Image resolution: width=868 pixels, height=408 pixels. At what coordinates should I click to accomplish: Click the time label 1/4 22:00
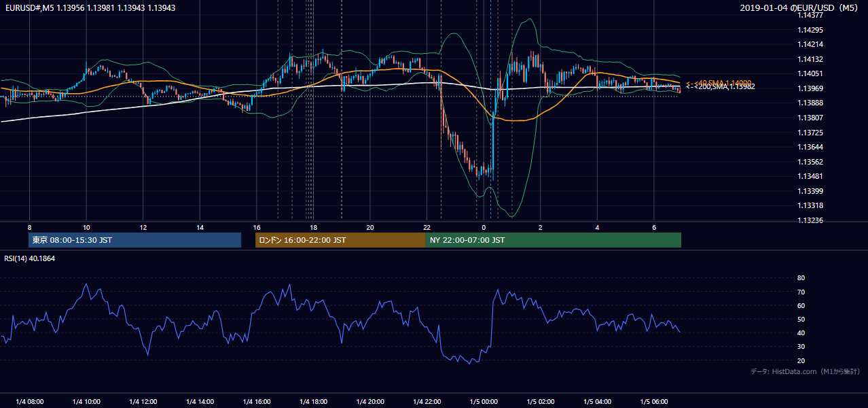pyautogui.click(x=427, y=402)
